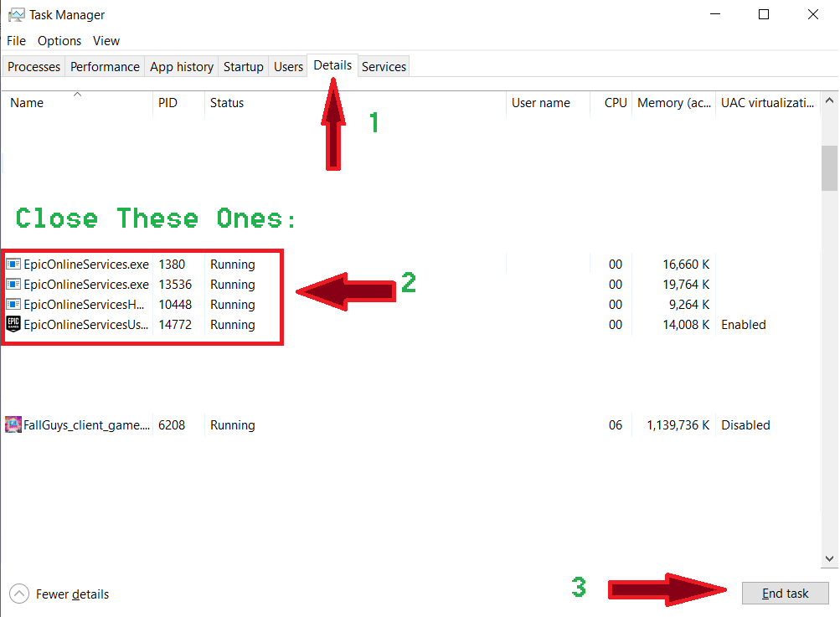Minimize the Task Manager window
840x617 pixels.
point(714,14)
